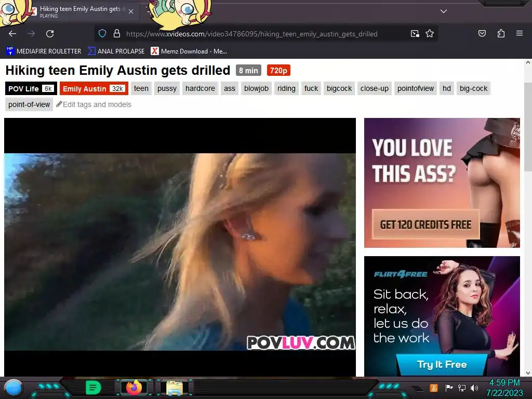
Task: Go back to the previous page
Action: (12, 34)
